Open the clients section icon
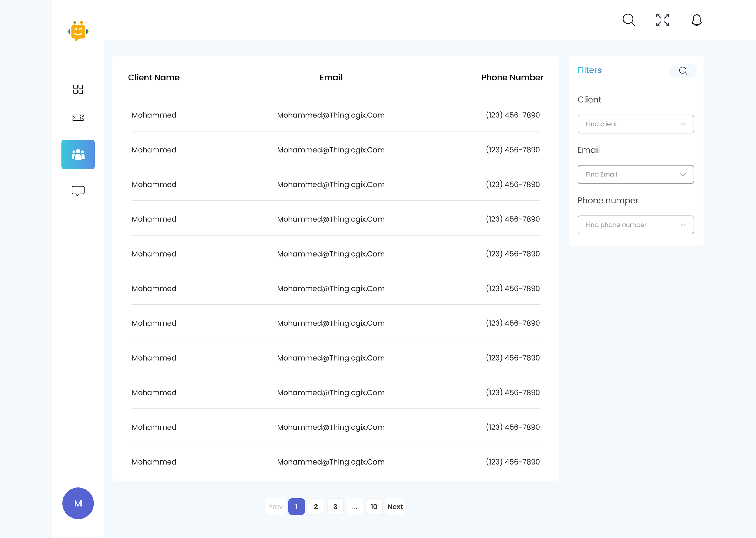 pos(78,154)
